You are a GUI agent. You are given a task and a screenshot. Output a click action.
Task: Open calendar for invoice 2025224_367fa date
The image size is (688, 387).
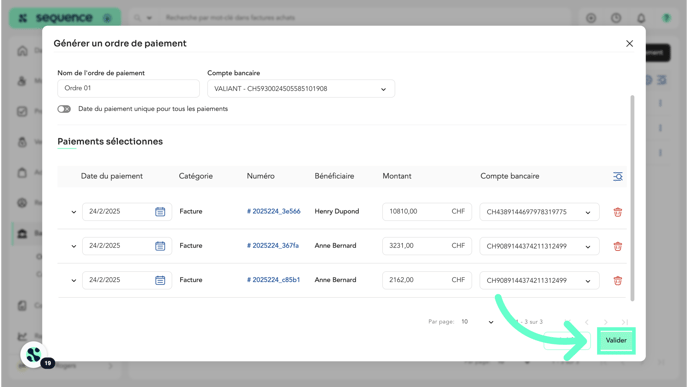pos(160,246)
